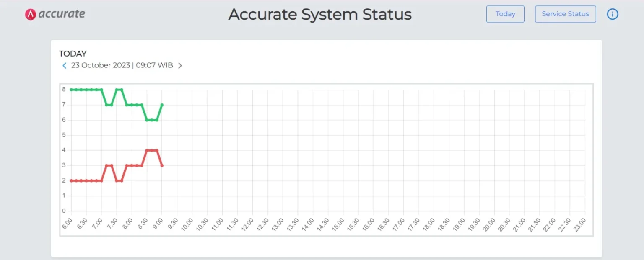The width and height of the screenshot is (644, 260).
Task: Click red line point at 6.00
Action: point(71,180)
